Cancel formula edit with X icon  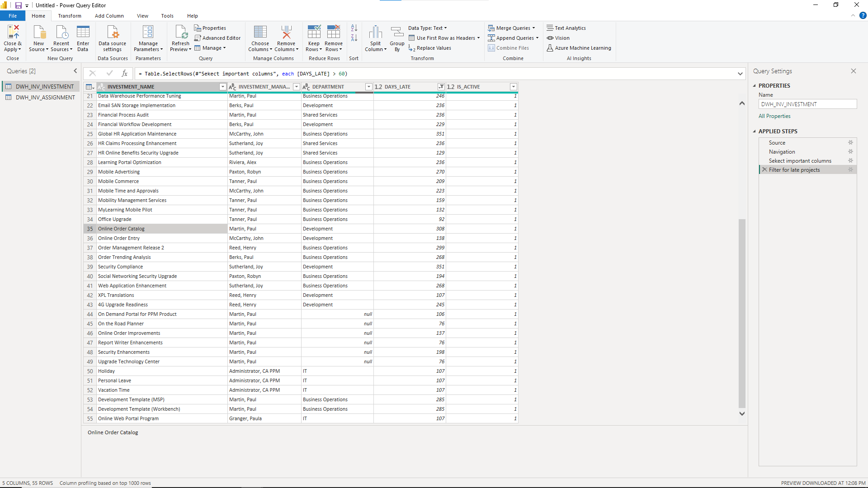(93, 73)
